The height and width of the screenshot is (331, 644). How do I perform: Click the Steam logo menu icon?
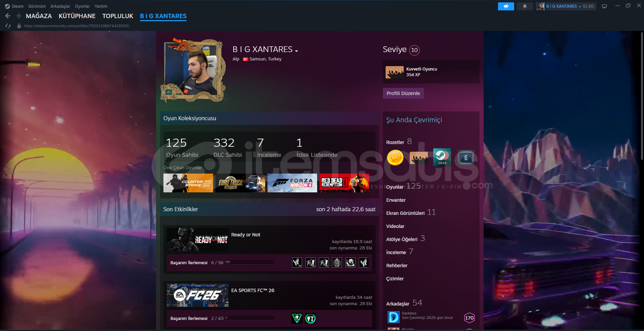[7, 6]
